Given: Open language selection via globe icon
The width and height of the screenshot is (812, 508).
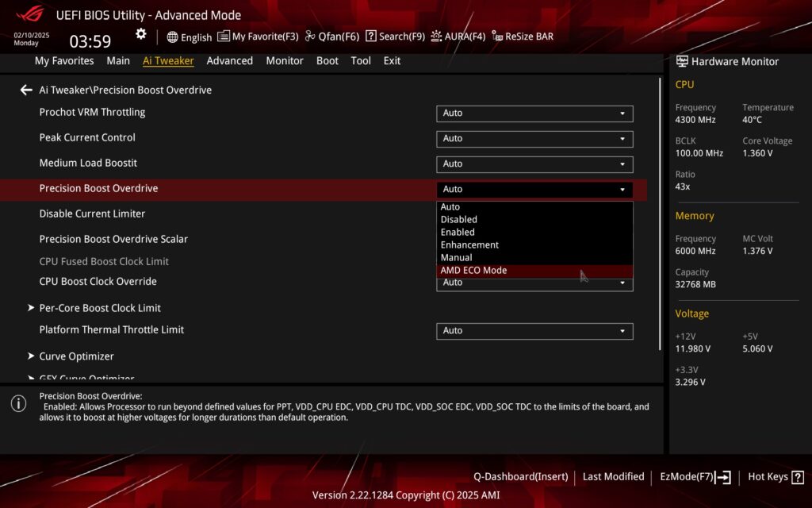Looking at the screenshot, I should (x=189, y=37).
